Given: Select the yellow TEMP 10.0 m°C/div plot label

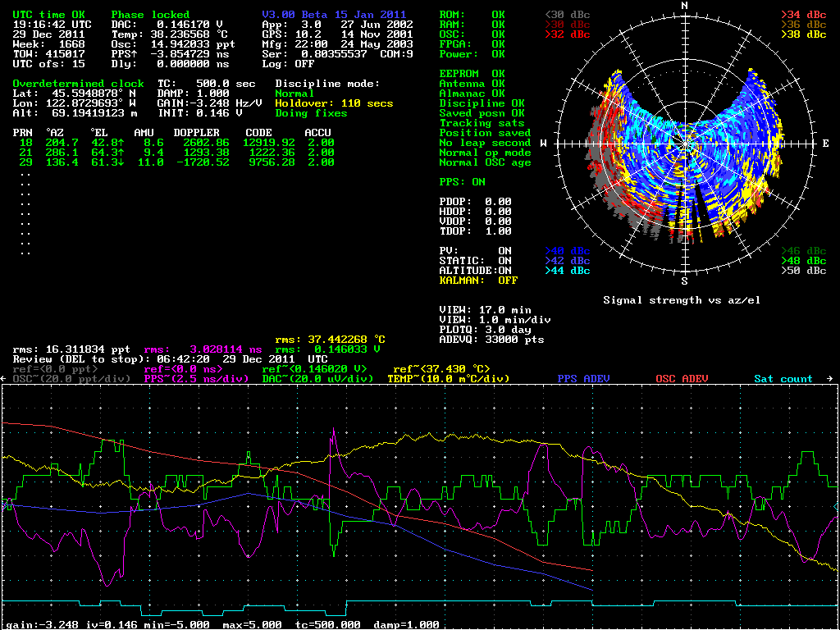Looking at the screenshot, I should (x=448, y=379).
